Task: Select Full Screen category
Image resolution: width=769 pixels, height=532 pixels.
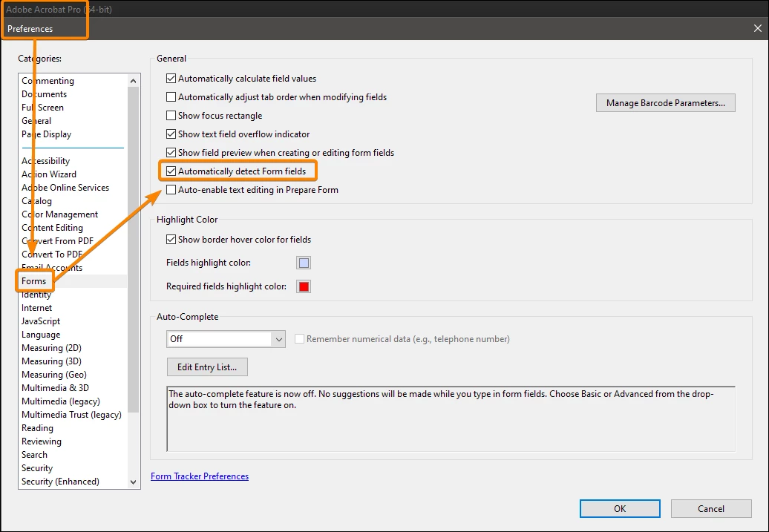Action: [42, 108]
